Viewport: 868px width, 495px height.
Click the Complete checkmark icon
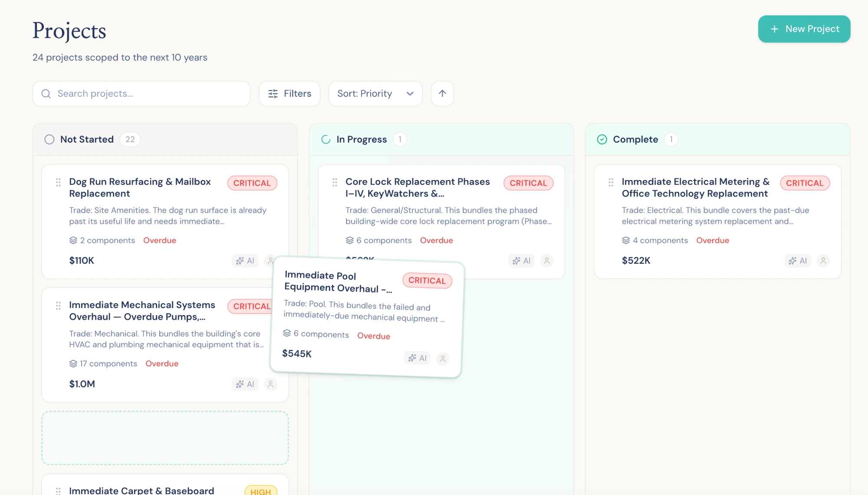602,139
